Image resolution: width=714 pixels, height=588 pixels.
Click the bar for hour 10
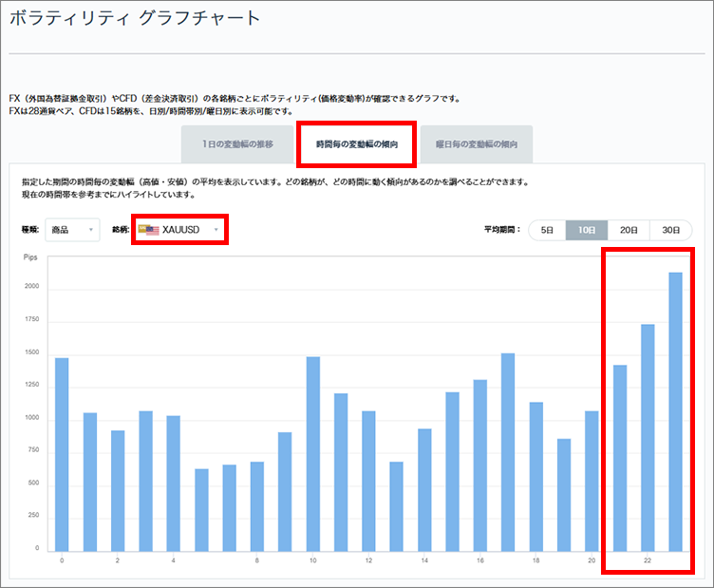pyautogui.click(x=313, y=454)
